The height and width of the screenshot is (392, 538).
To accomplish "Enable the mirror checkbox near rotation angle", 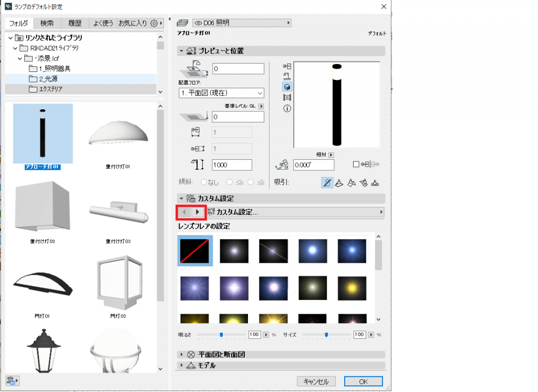I will (356, 164).
